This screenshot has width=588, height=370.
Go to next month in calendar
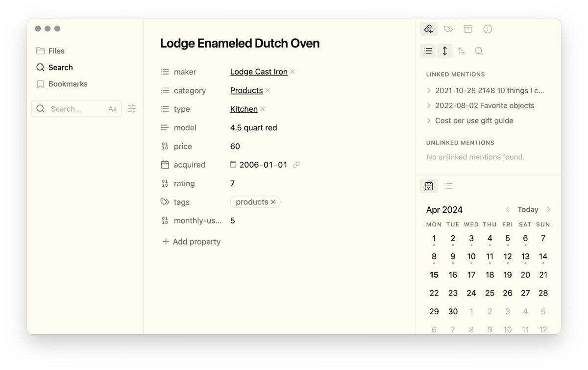click(x=548, y=210)
